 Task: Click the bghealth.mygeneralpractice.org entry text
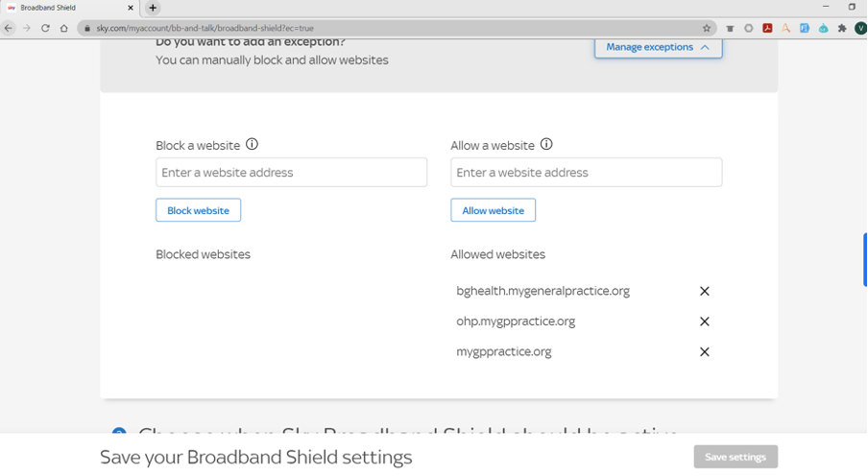click(543, 291)
